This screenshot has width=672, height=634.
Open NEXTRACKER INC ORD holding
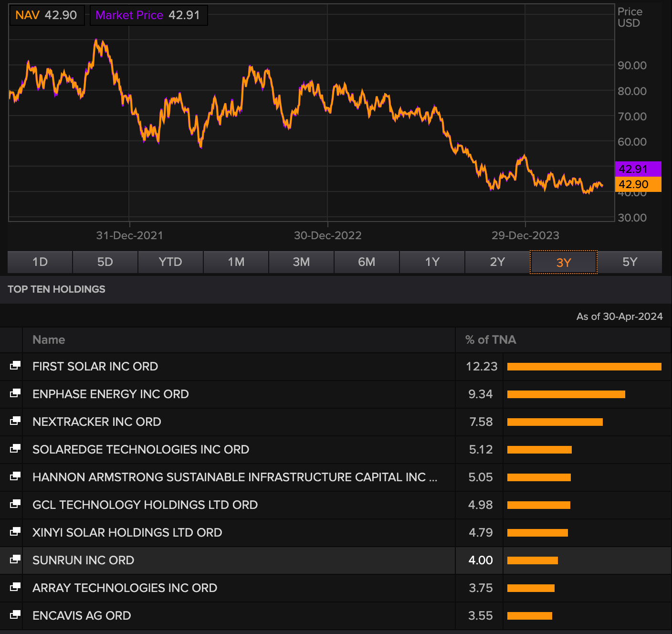(x=96, y=422)
